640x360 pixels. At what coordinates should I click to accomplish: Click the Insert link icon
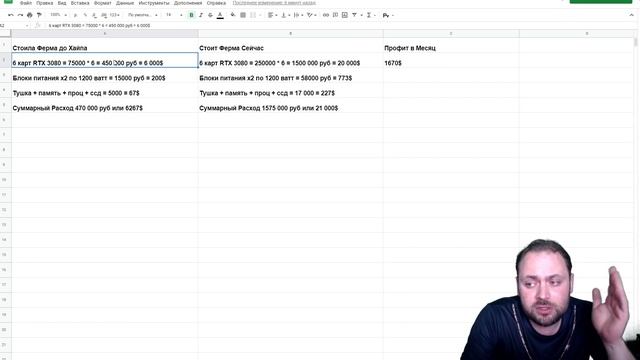click(326, 15)
